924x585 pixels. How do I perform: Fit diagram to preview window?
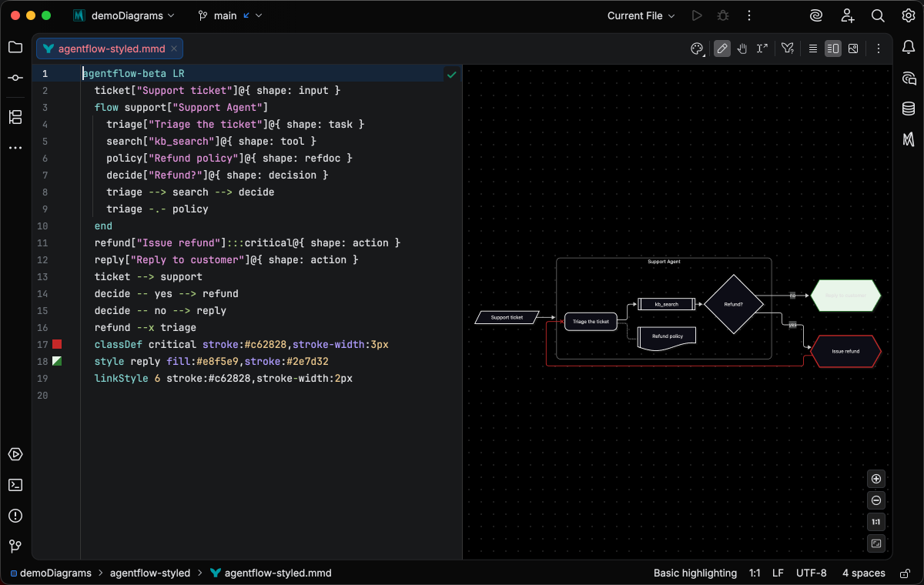click(x=876, y=543)
